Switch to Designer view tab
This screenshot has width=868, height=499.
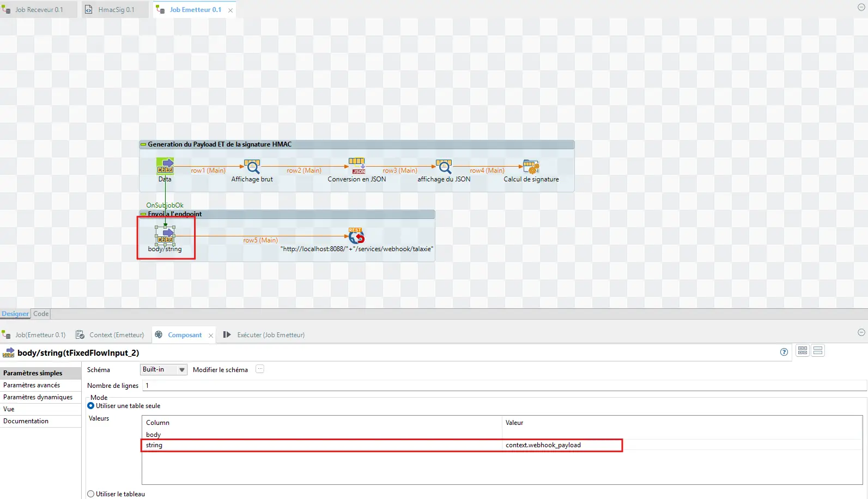pyautogui.click(x=15, y=314)
